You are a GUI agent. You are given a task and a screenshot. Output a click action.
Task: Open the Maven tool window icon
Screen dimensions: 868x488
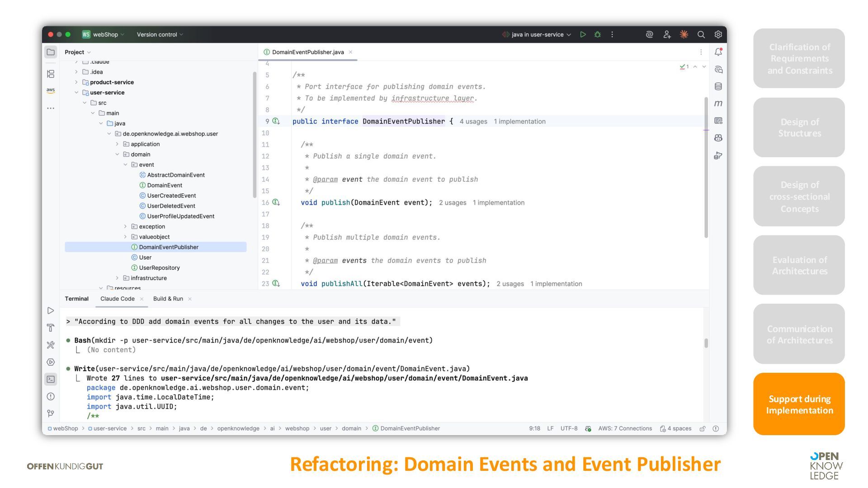point(718,103)
